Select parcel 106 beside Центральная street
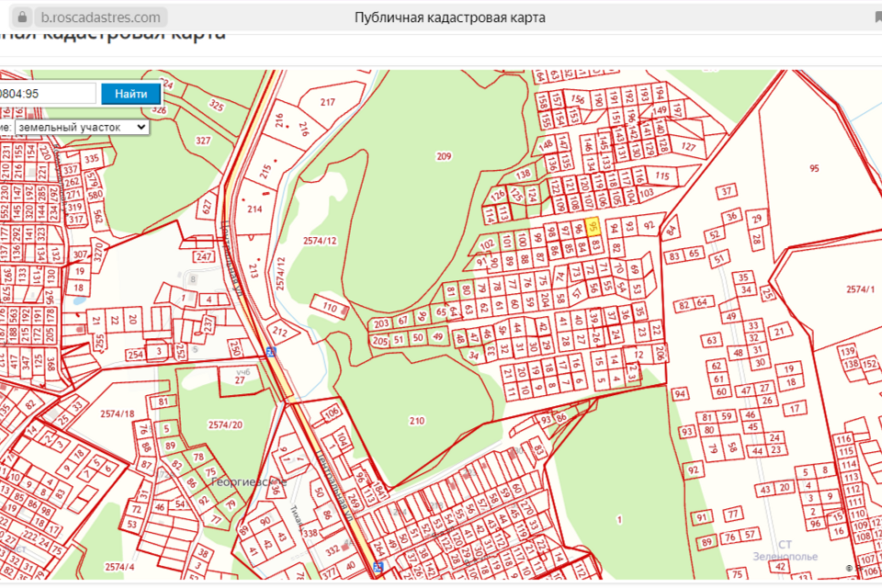This screenshot has height=588, width=882. click(331, 413)
